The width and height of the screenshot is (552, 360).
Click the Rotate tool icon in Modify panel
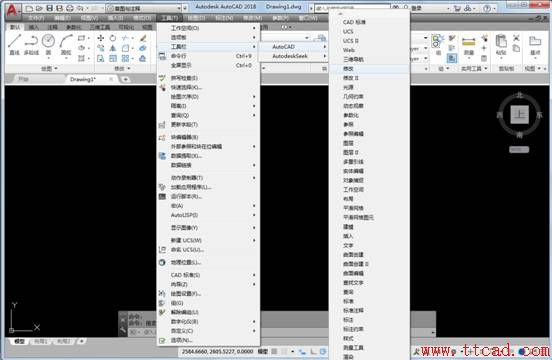tap(113, 38)
